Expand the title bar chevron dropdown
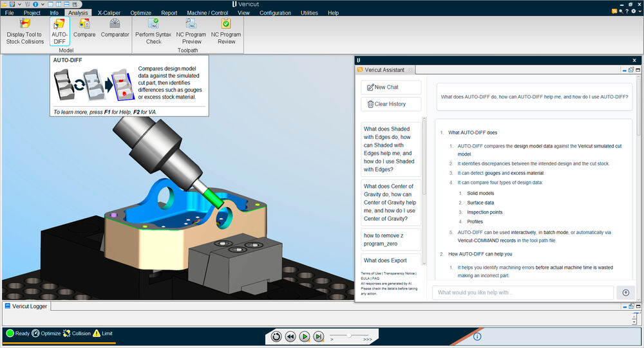 pos(640,11)
